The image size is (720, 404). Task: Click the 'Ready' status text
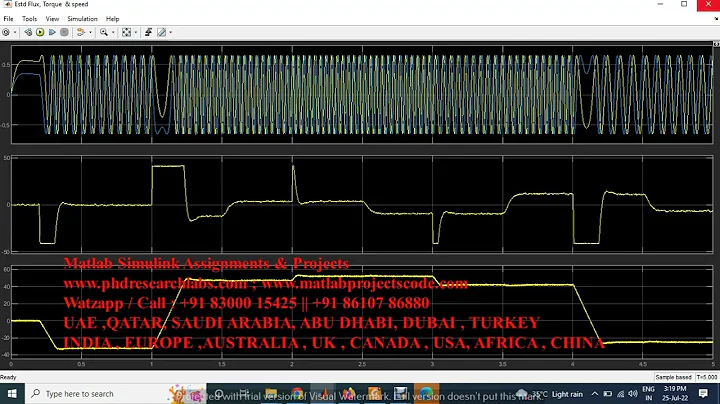coord(8,377)
